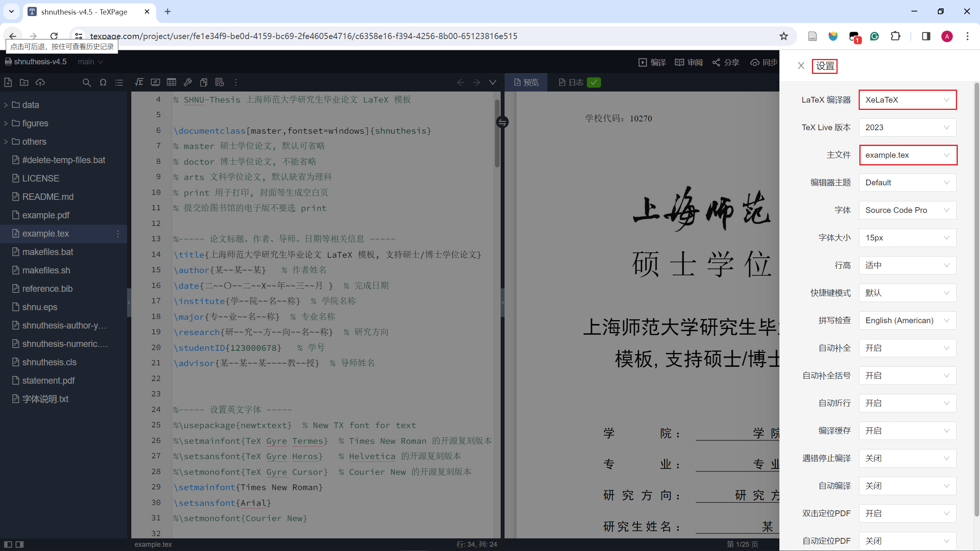980x551 pixels.
Task: Click the wrench tools icon
Action: (188, 82)
